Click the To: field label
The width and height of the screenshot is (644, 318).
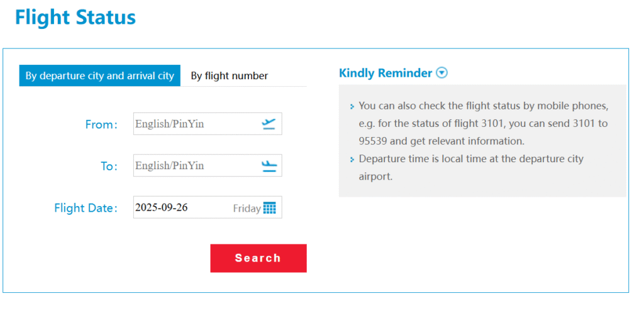(x=109, y=167)
